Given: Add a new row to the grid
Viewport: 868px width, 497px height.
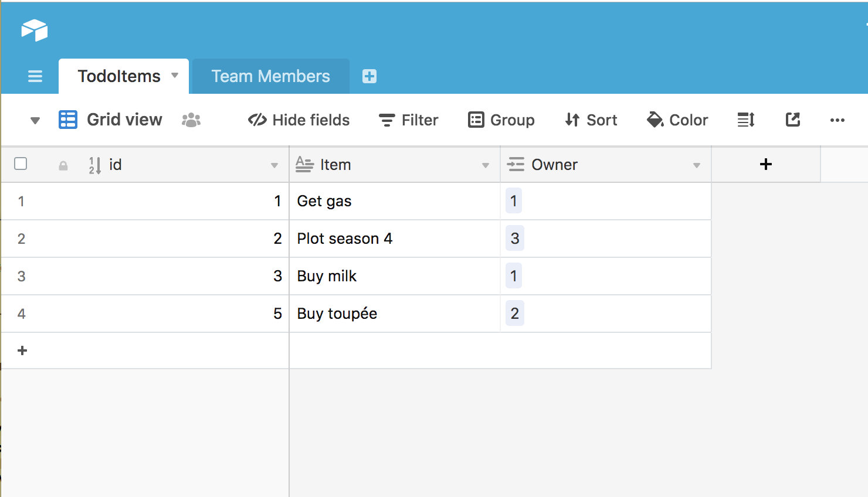Looking at the screenshot, I should [x=22, y=350].
